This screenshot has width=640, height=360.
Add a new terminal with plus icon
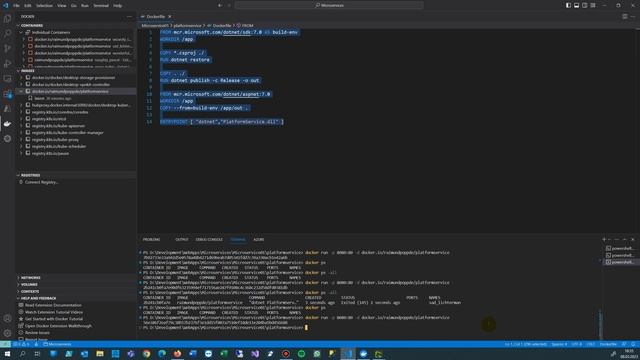[x=604, y=240]
